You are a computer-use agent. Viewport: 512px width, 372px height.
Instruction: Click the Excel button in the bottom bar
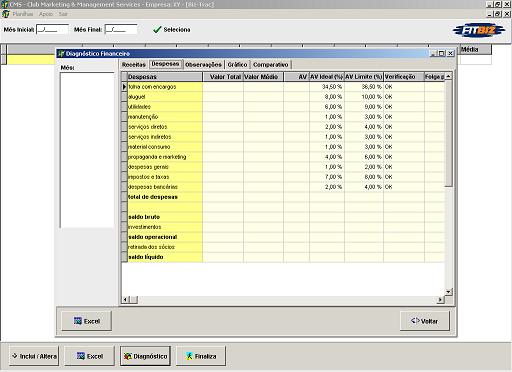tap(89, 356)
